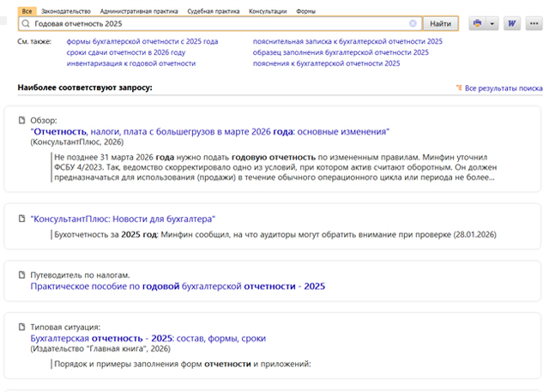This screenshot has height=392, width=549.
Task: Open the Все результаты поиска link
Action: (x=503, y=88)
